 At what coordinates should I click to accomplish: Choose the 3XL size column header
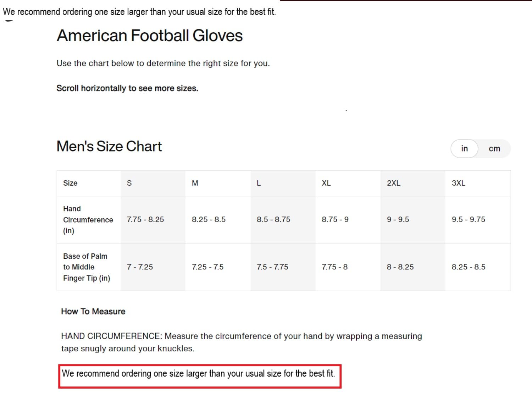pyautogui.click(x=458, y=183)
